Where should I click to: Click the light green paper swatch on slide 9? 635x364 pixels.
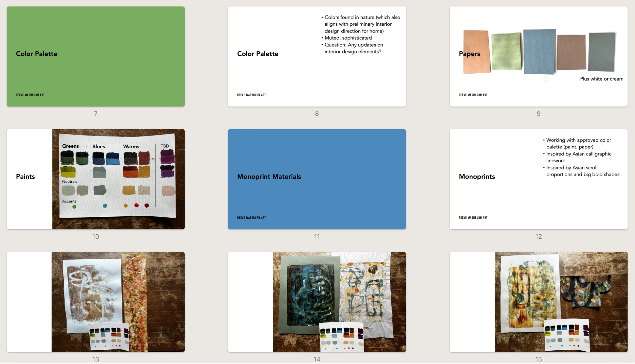(x=506, y=51)
